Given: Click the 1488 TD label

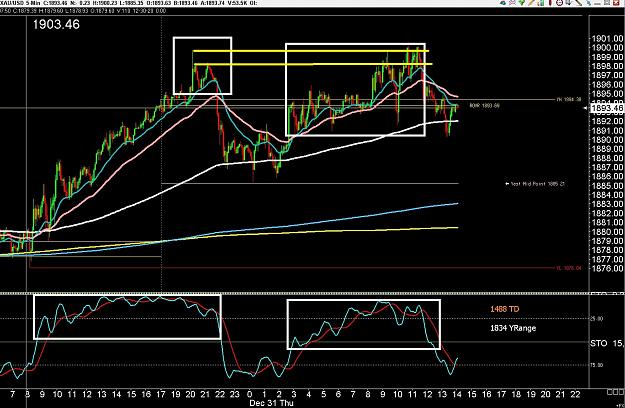Looking at the screenshot, I should (505, 309).
